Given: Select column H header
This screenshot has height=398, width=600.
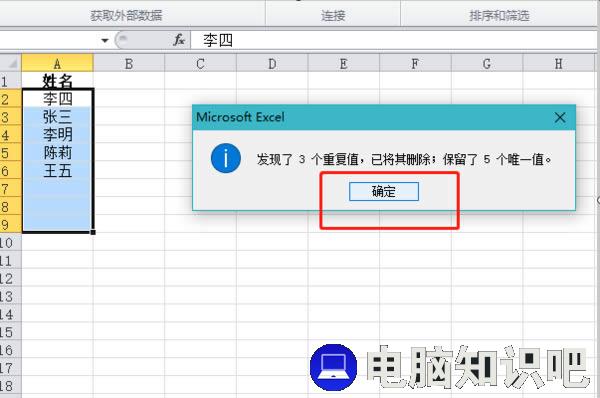Looking at the screenshot, I should 558,63.
